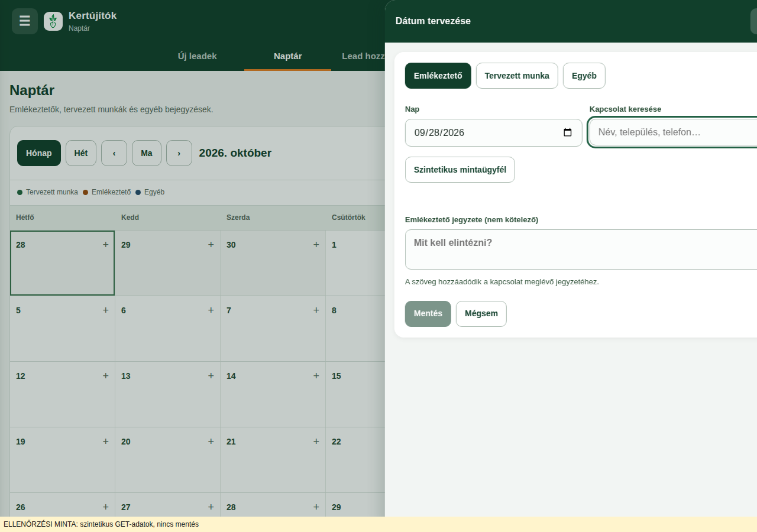Add entry on Monday 19
Image resolution: width=757 pixels, height=532 pixels.
tap(106, 441)
